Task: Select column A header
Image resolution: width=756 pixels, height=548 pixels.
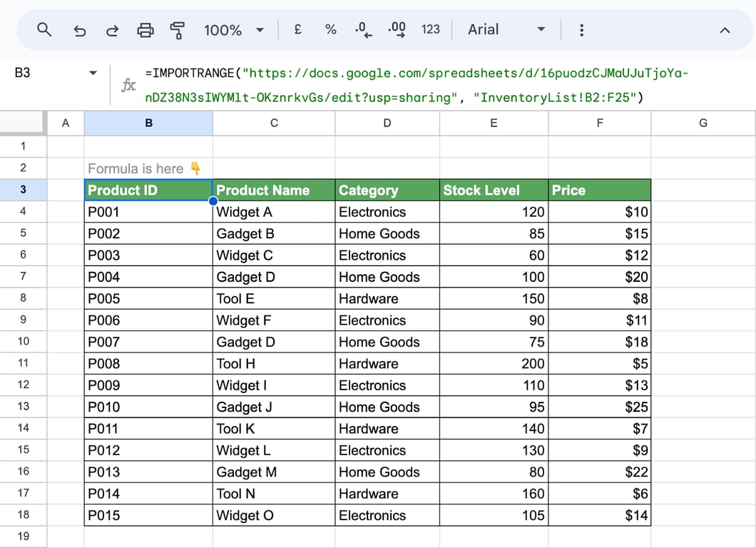Action: click(x=66, y=123)
